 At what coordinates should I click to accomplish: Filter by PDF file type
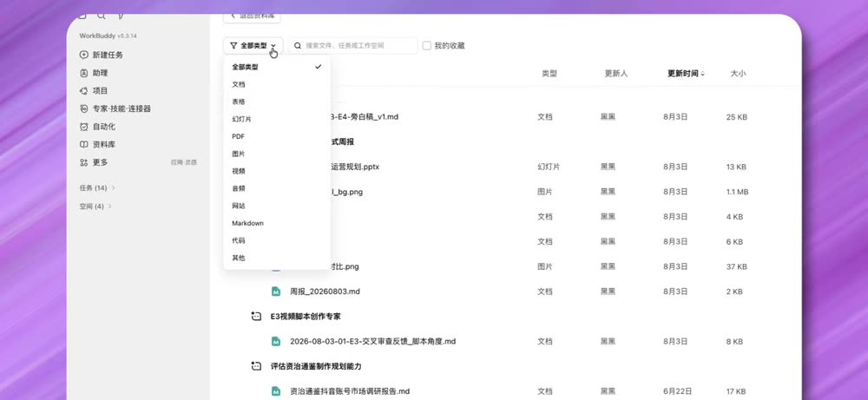(277, 136)
